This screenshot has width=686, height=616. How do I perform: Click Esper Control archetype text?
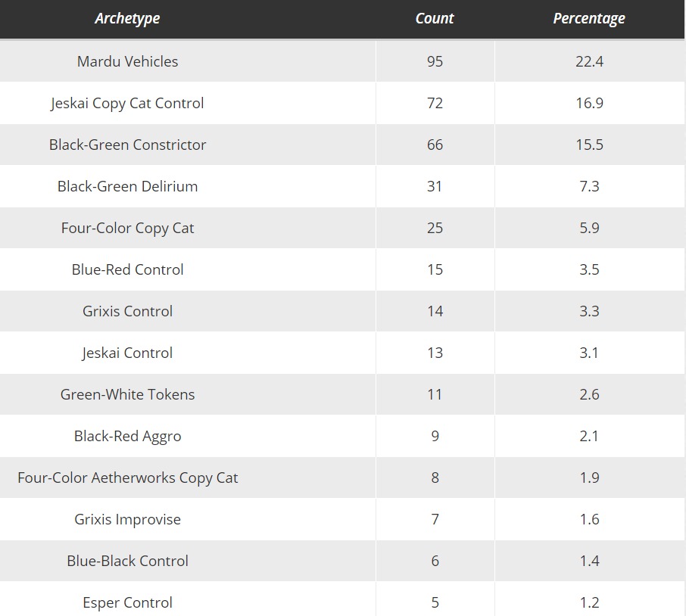127,602
